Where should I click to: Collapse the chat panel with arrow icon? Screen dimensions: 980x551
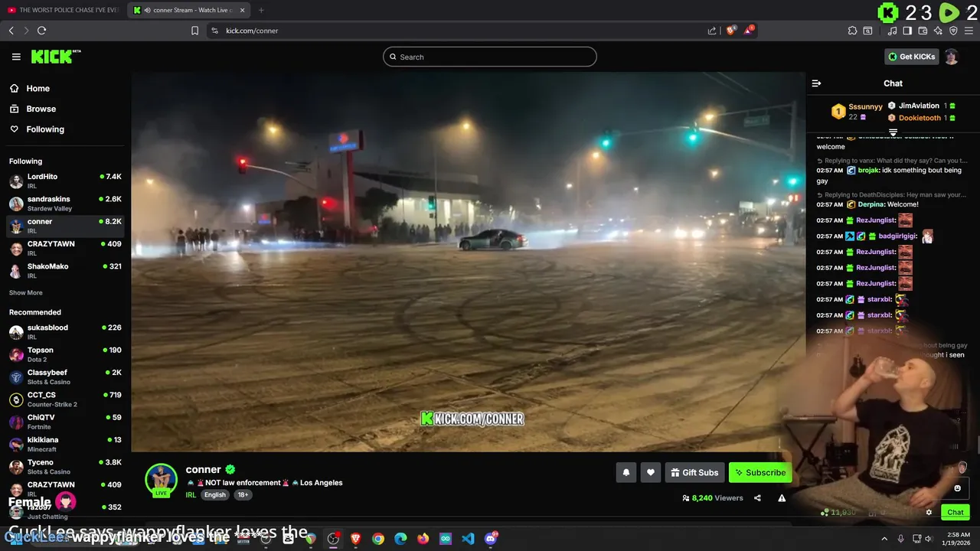[816, 83]
